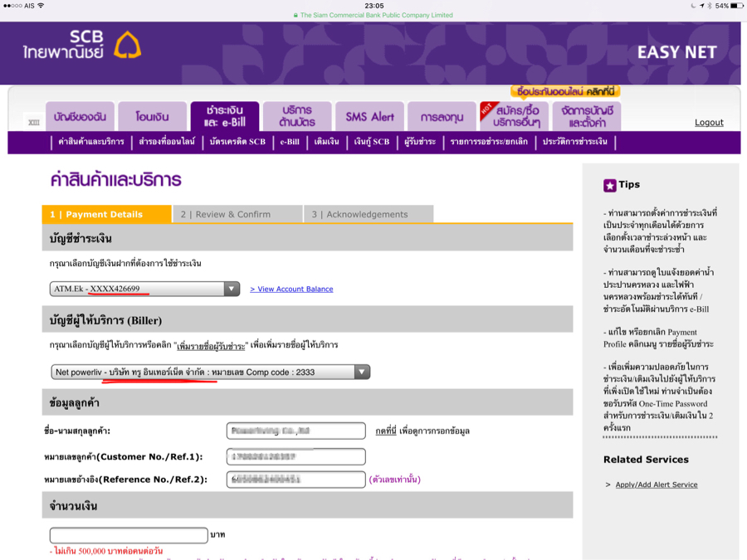The width and height of the screenshot is (747, 560).
Task: Click the 500,000 baht limit note
Action: click(x=106, y=551)
